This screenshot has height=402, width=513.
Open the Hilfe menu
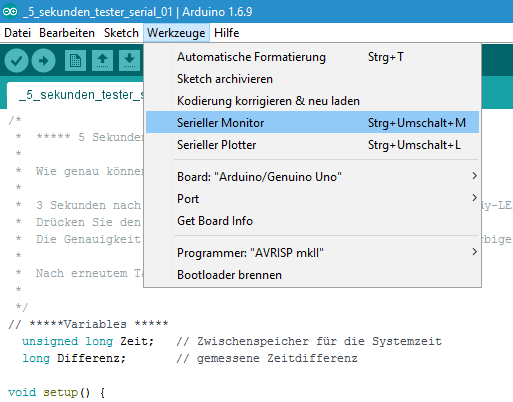coord(226,33)
